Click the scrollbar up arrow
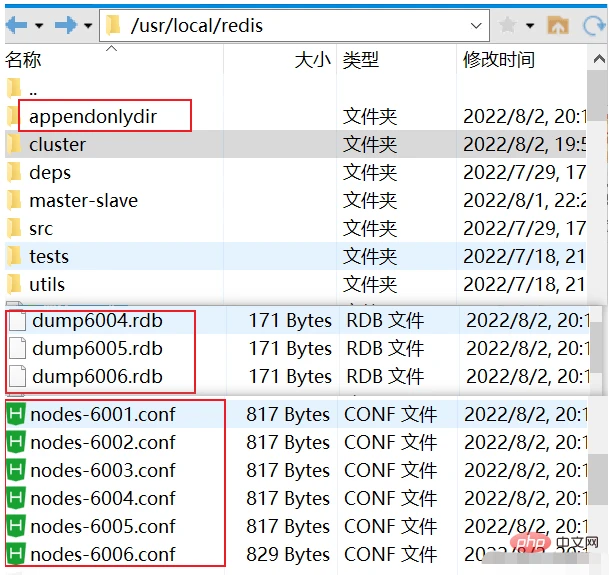Viewport: 609px width, 575px height. coord(599,59)
